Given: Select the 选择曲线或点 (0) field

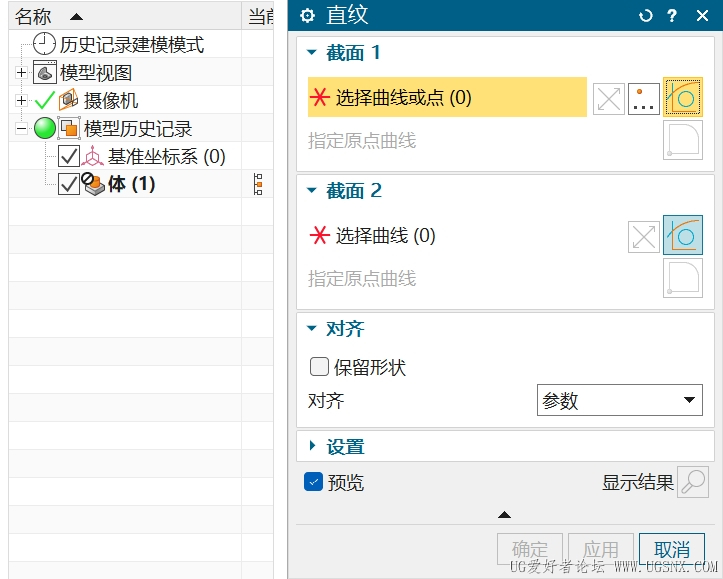Looking at the screenshot, I should [x=447, y=97].
